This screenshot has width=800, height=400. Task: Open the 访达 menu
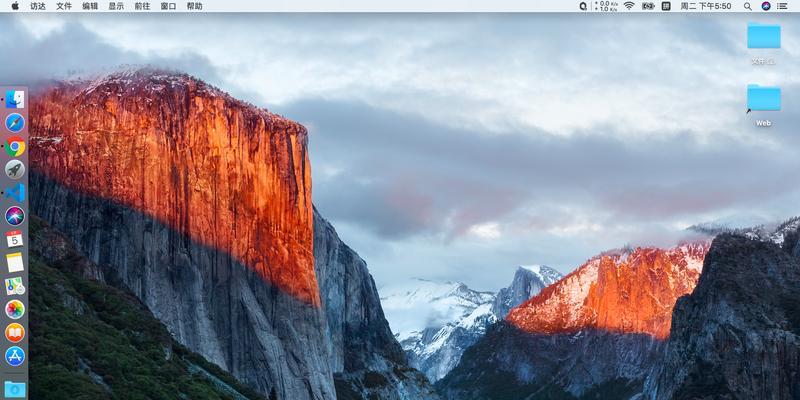tap(38, 6)
